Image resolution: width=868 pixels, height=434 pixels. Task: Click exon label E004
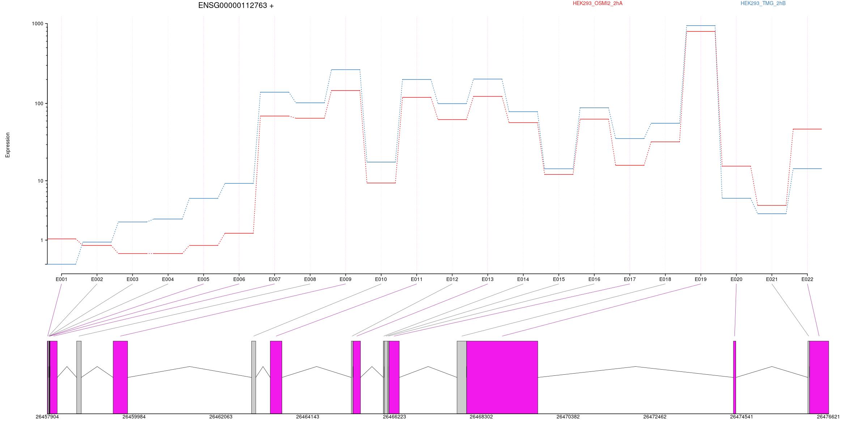tap(168, 279)
